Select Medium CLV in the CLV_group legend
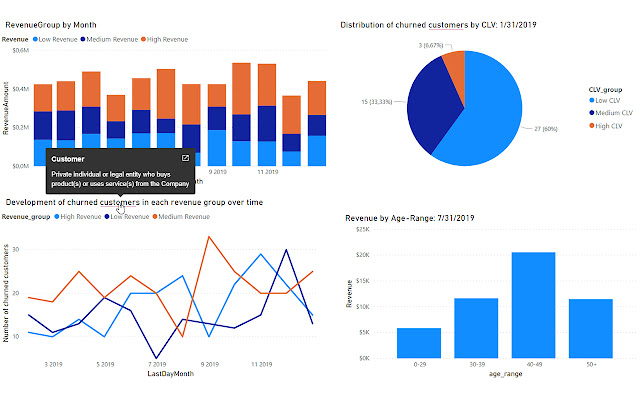This screenshot has height=400, width=640. click(x=611, y=113)
